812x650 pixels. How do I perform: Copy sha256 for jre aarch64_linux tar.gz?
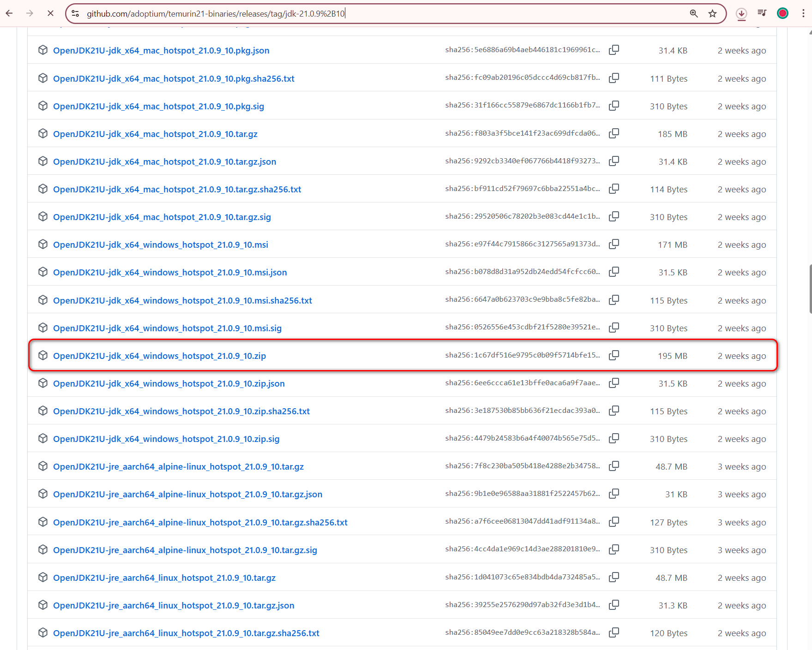(614, 577)
